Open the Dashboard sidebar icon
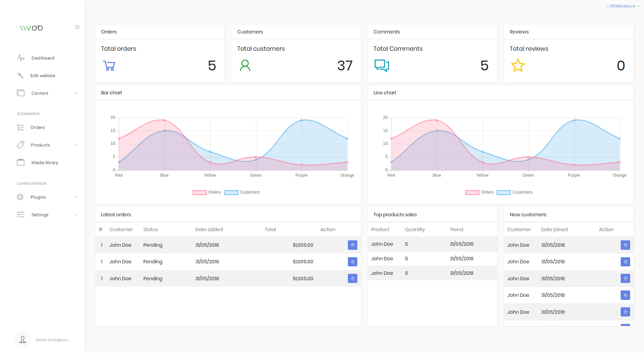The width and height of the screenshot is (644, 353). 21,58
